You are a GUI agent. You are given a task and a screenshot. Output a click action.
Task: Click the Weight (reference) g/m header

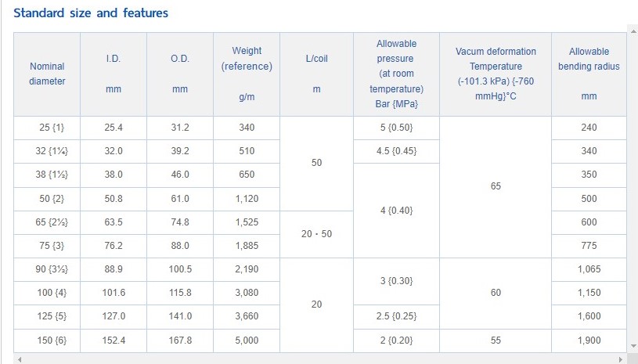(x=247, y=74)
